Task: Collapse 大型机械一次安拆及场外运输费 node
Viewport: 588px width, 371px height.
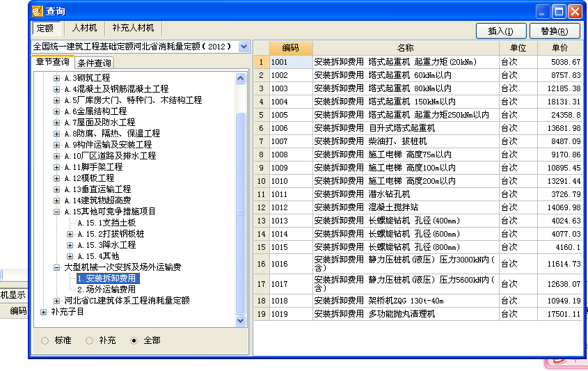Action: click(56, 267)
